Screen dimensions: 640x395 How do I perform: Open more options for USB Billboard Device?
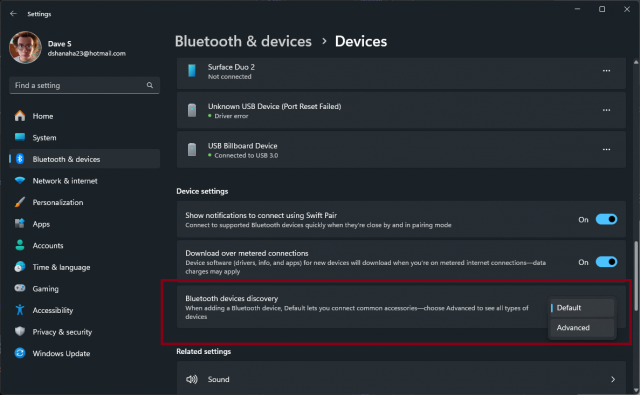(x=607, y=150)
